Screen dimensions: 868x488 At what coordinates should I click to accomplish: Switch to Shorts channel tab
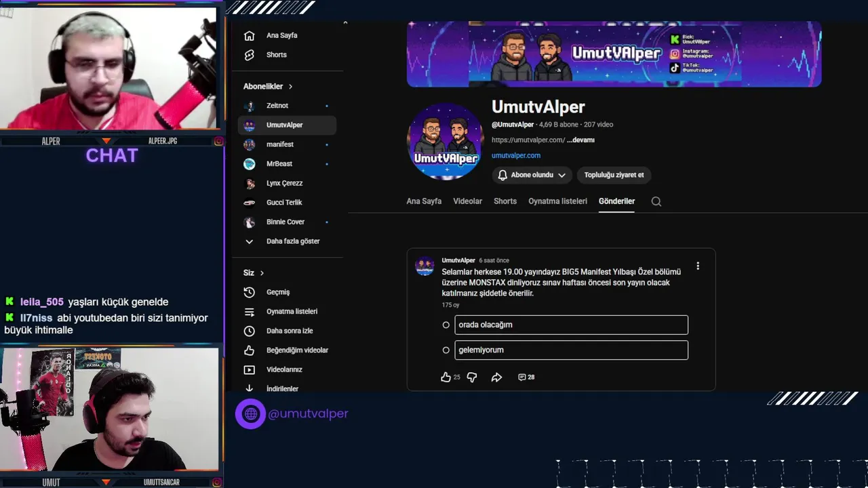tap(505, 201)
